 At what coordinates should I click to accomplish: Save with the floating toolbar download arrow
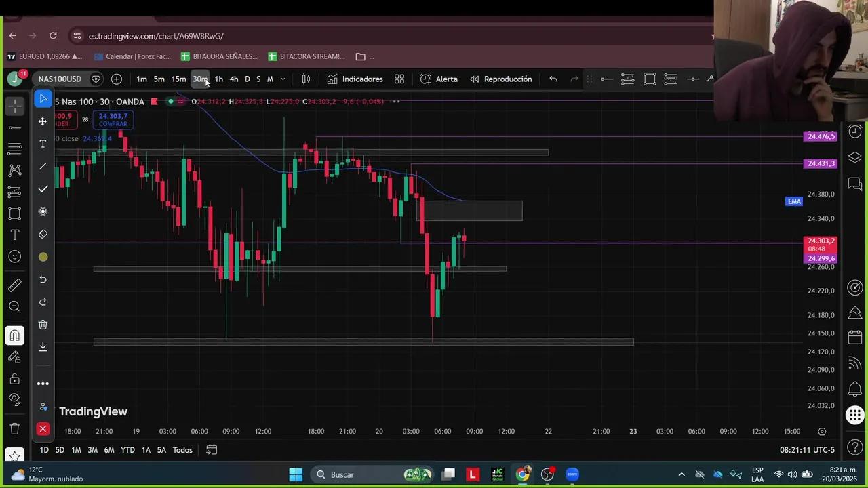tap(43, 346)
